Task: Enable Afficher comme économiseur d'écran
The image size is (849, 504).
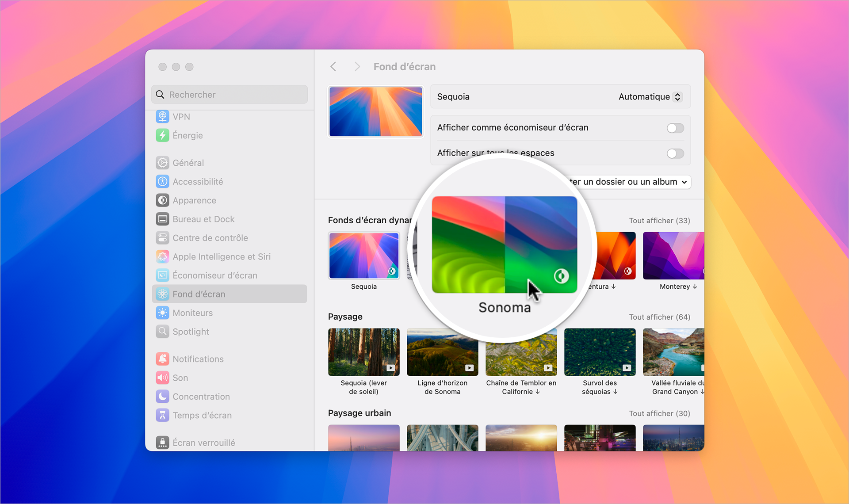Action: click(x=675, y=128)
